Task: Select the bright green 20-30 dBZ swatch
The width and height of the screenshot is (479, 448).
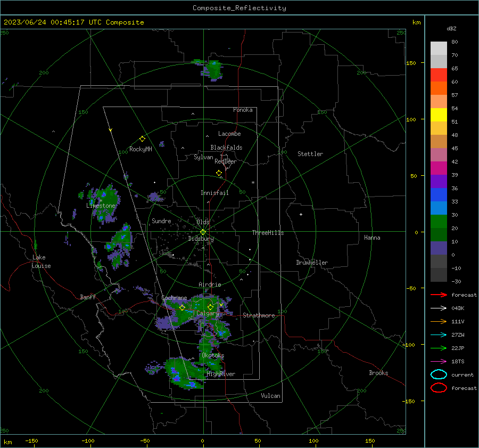Action: click(x=439, y=222)
